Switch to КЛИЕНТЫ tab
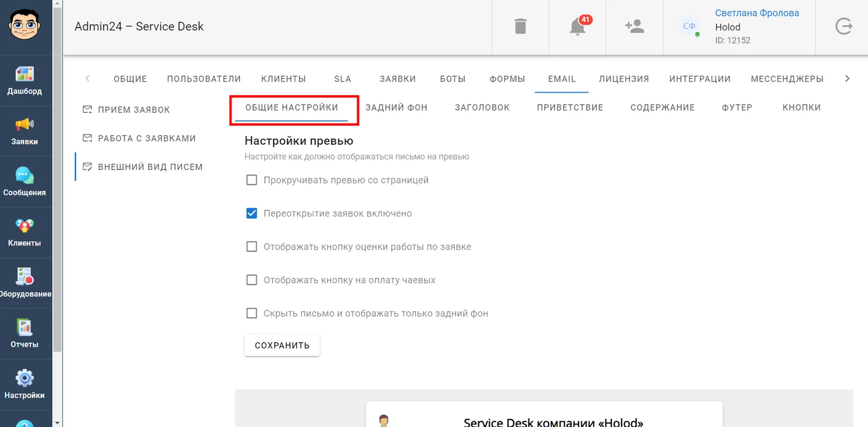The image size is (868, 427). click(x=283, y=79)
